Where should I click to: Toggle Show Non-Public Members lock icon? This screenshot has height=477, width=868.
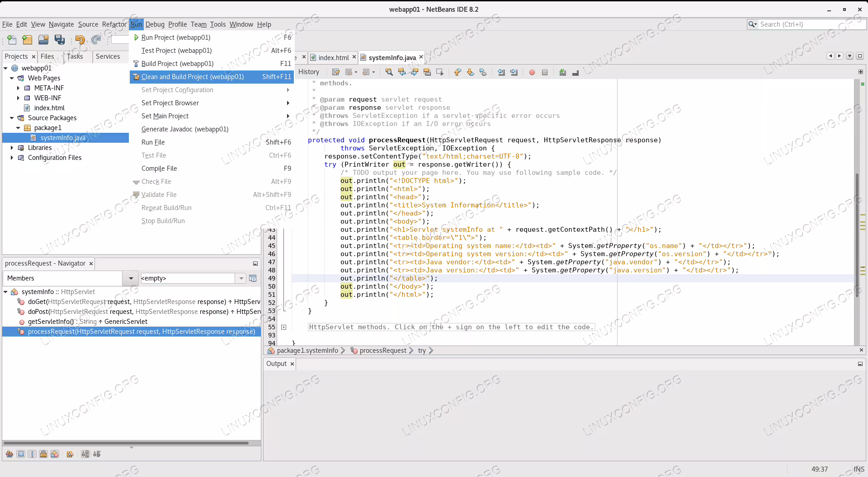point(43,454)
